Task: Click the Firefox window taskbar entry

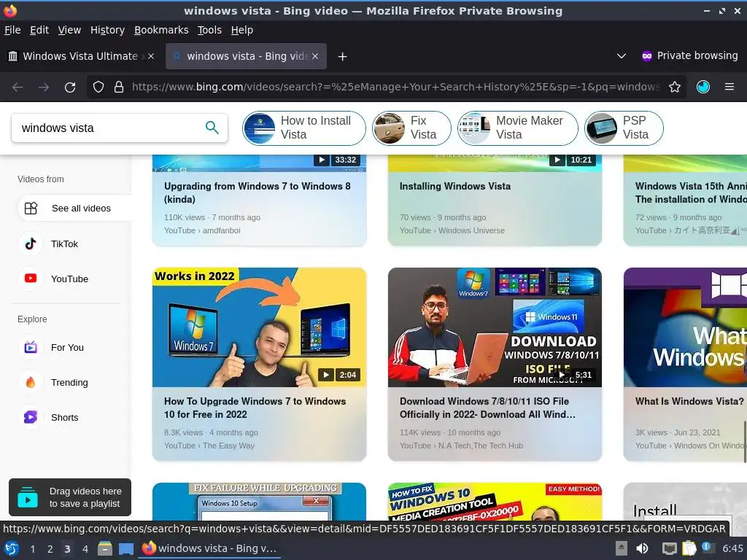Action: coord(209,548)
